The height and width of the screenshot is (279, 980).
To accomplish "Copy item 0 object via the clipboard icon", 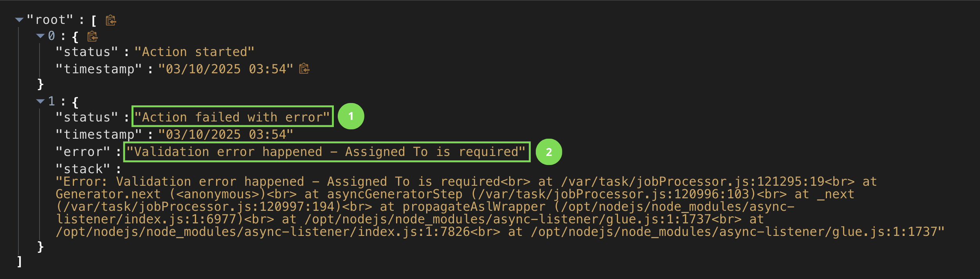I will pyautogui.click(x=92, y=36).
